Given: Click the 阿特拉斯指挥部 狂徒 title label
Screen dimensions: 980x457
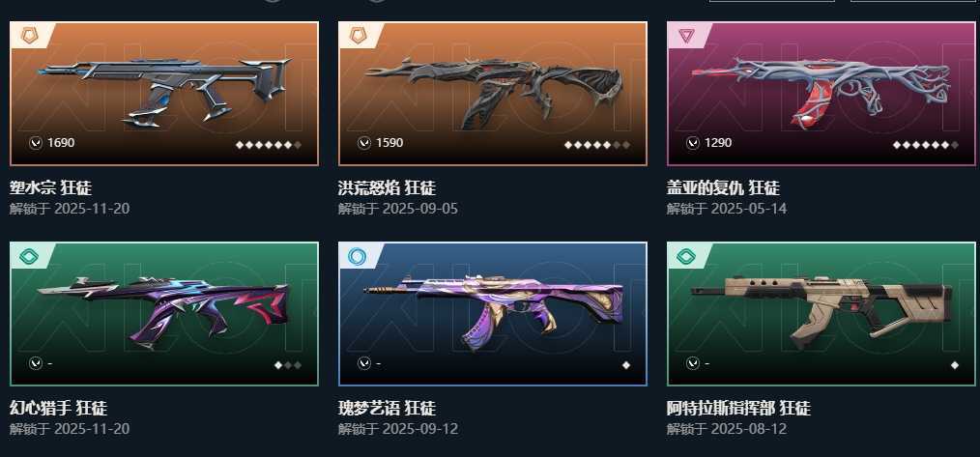Looking at the screenshot, I should pyautogui.click(x=738, y=409).
